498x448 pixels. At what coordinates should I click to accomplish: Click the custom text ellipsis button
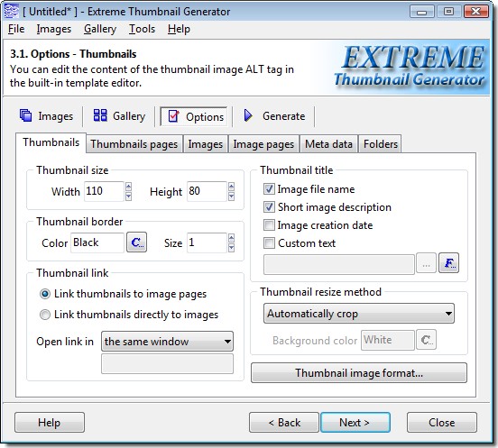point(426,263)
